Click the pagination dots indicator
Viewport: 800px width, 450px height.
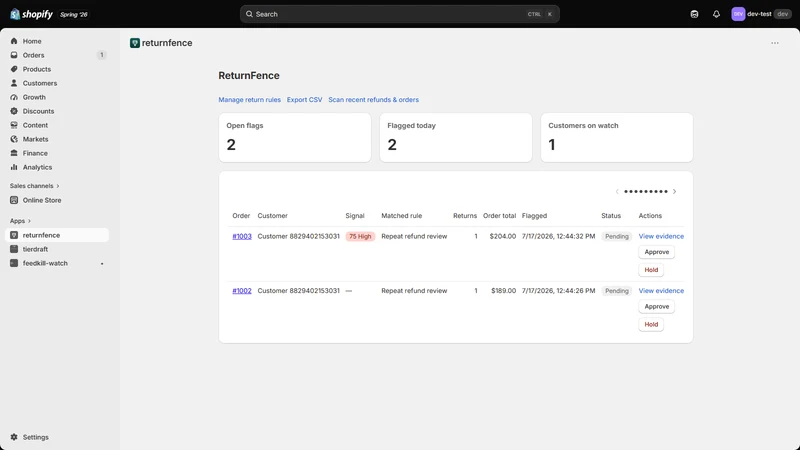coord(645,192)
